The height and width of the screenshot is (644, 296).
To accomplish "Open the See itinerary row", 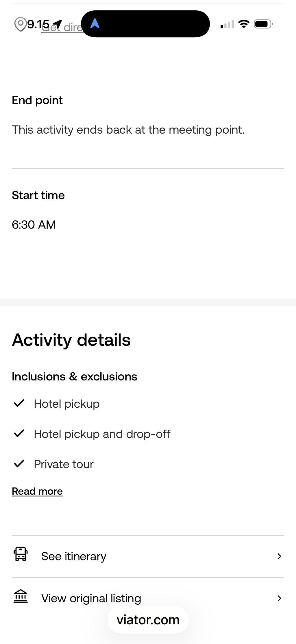I will point(148,556).
